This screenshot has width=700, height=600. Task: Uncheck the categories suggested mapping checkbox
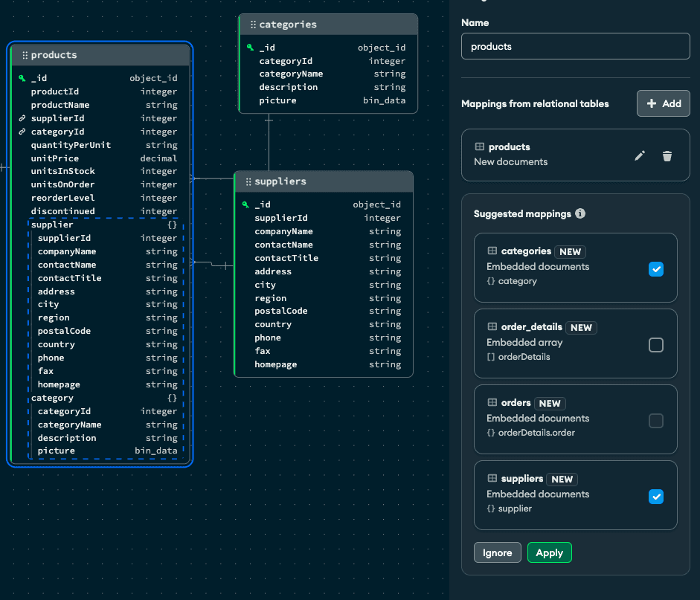click(655, 269)
